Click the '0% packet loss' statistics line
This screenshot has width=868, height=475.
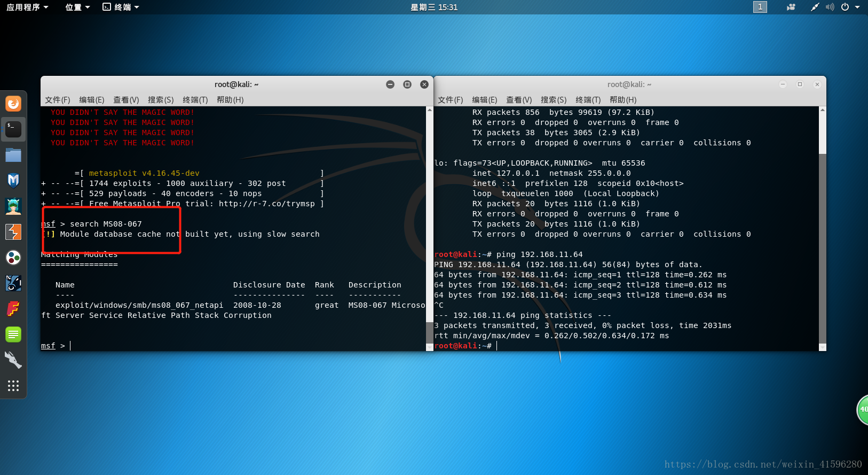[x=583, y=325]
